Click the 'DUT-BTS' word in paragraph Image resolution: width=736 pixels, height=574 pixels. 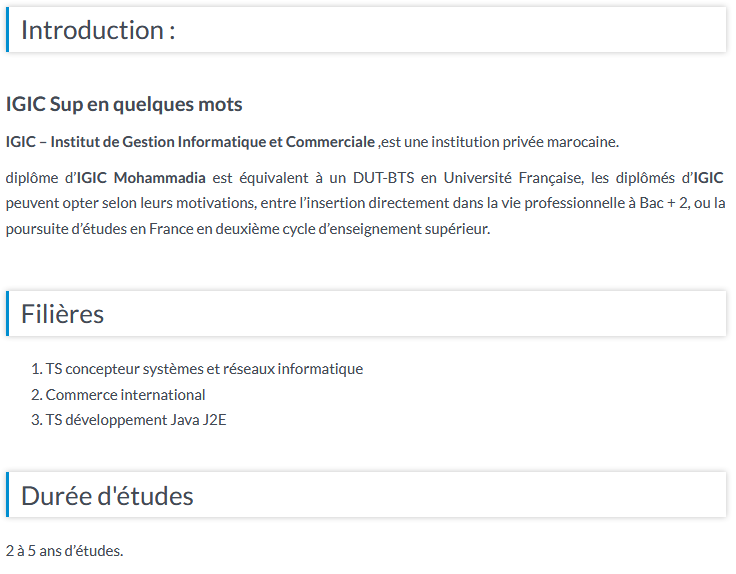[x=383, y=178]
